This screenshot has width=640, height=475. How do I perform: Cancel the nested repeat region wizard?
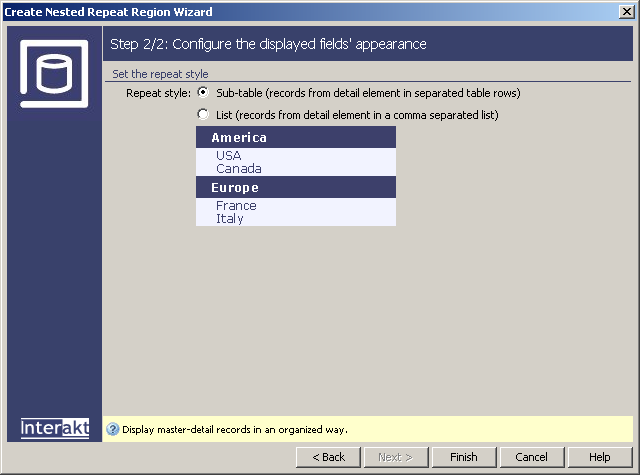pos(531,457)
